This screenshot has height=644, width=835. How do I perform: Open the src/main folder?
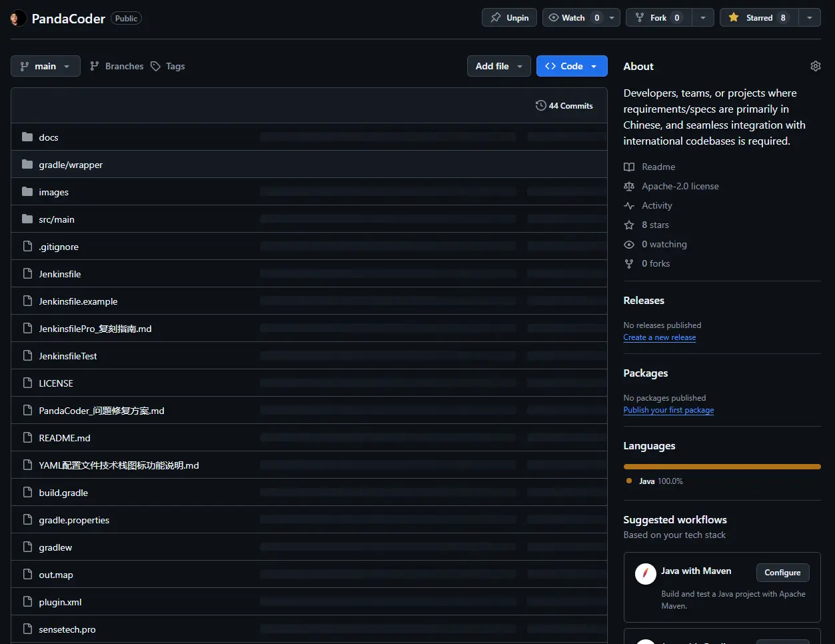[x=57, y=219]
